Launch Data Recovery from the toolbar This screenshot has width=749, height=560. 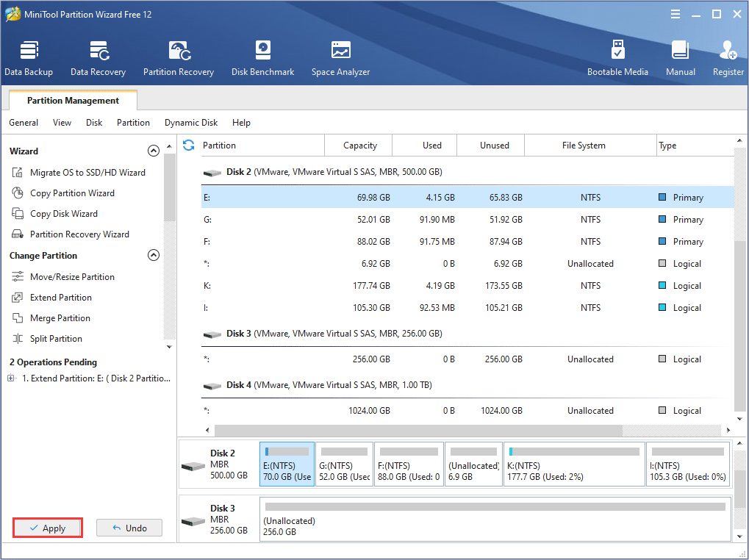point(98,58)
